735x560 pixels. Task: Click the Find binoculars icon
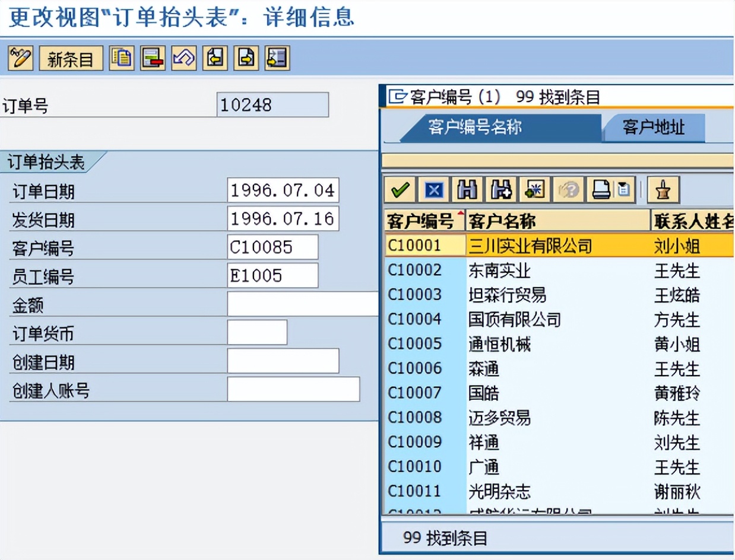point(466,189)
